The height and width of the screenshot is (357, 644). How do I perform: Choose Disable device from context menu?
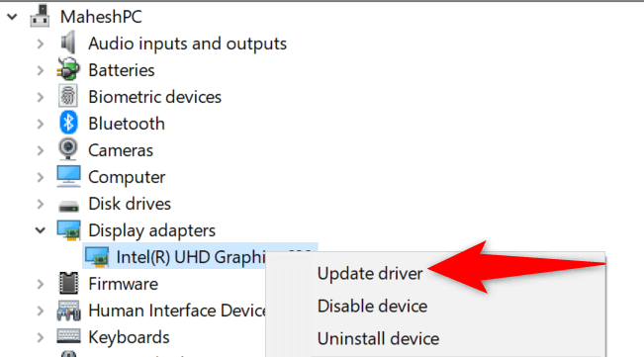click(372, 307)
